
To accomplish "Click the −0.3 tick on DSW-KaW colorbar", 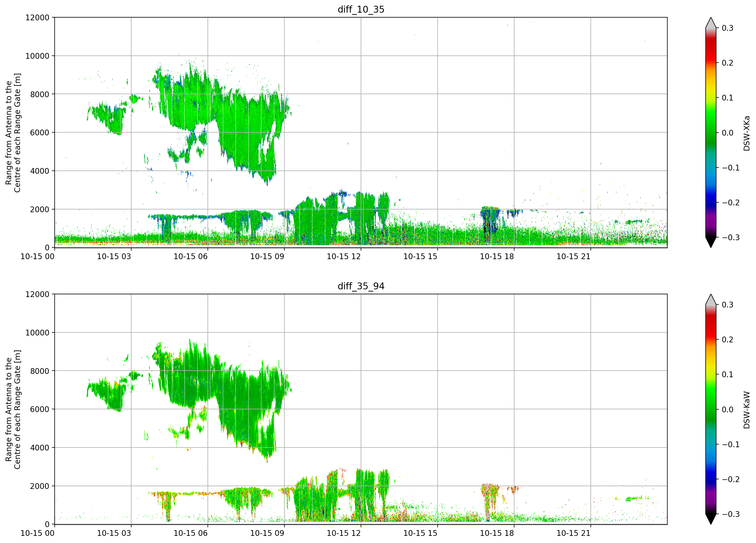I will click(x=731, y=514).
